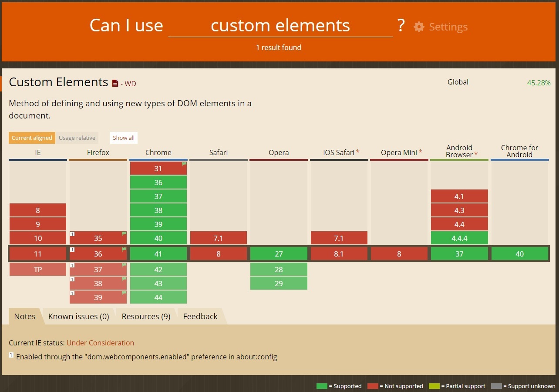
Task: Click the flag icon on Firefox 35
Action: coord(124,234)
